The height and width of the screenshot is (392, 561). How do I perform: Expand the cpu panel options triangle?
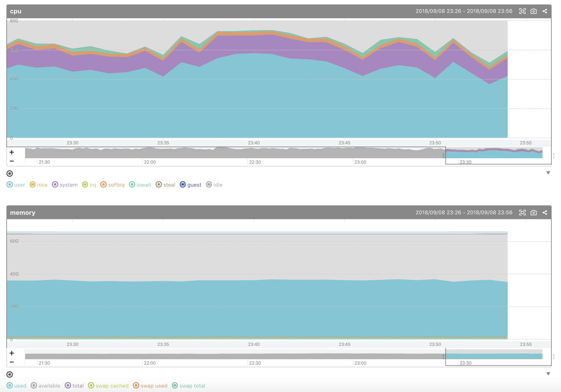[x=548, y=173]
